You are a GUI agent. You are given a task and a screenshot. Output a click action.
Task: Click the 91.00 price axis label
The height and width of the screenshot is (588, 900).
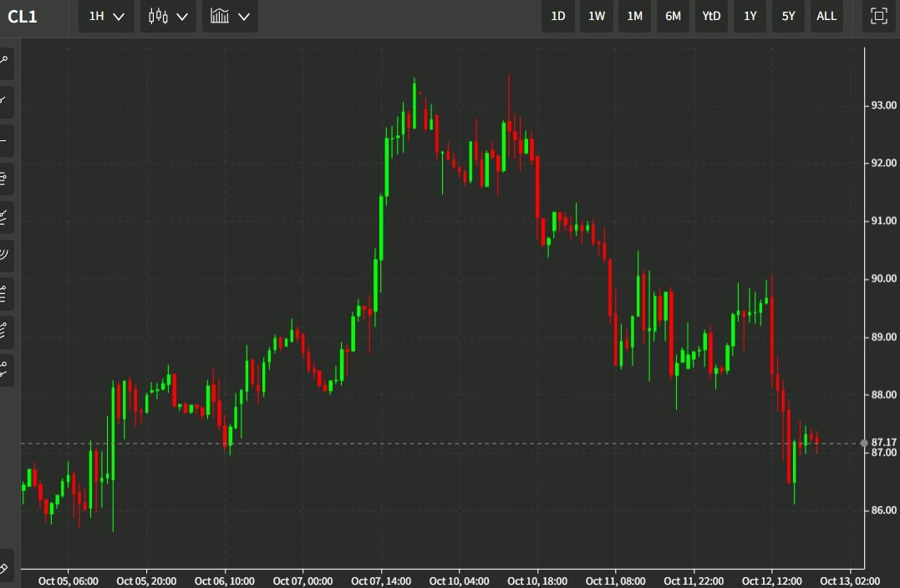tap(883, 220)
